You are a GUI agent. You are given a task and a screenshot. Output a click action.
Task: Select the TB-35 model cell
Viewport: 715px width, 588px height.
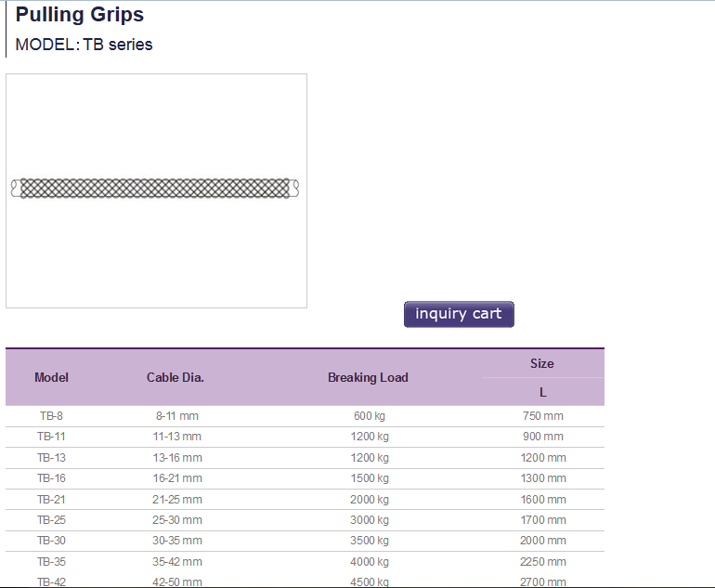click(51, 562)
